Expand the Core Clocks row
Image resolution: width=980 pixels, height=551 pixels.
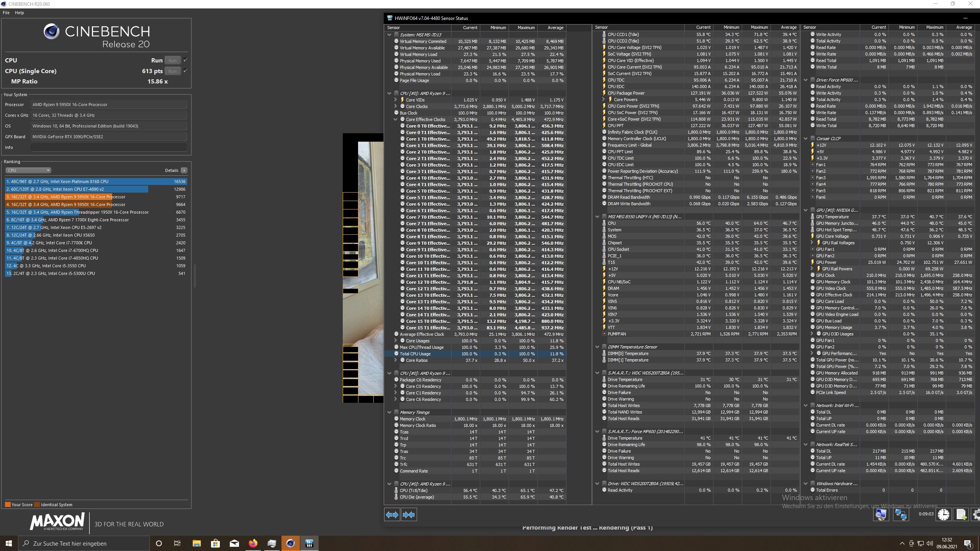[396, 106]
